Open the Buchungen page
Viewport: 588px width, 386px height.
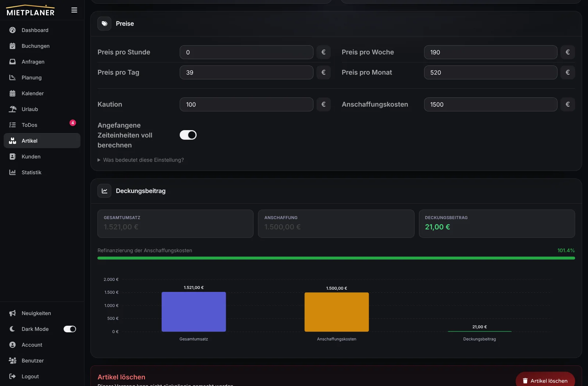[42, 46]
